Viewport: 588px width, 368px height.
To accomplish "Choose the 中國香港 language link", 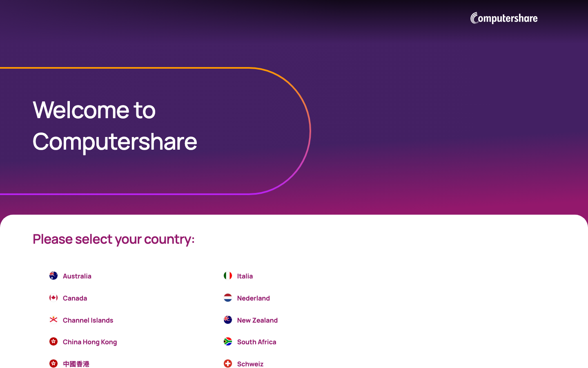I will (x=76, y=364).
